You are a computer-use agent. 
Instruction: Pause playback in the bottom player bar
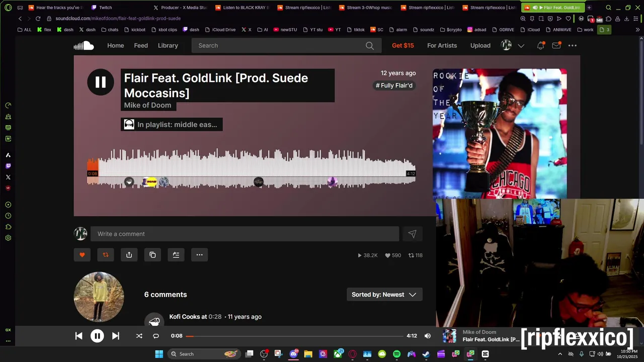click(x=97, y=336)
